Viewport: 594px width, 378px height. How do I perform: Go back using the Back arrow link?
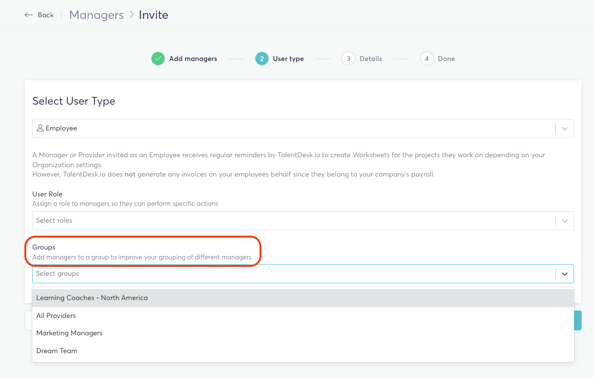[x=39, y=15]
